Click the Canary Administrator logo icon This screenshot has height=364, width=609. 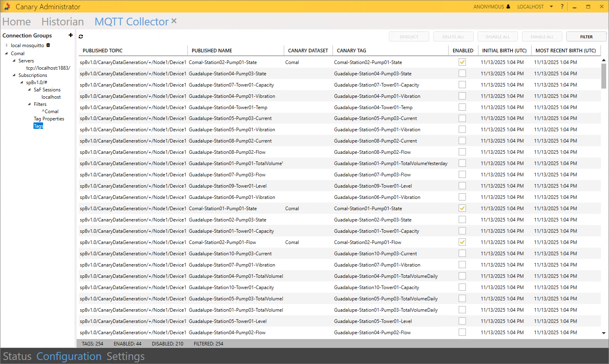(x=7, y=6)
